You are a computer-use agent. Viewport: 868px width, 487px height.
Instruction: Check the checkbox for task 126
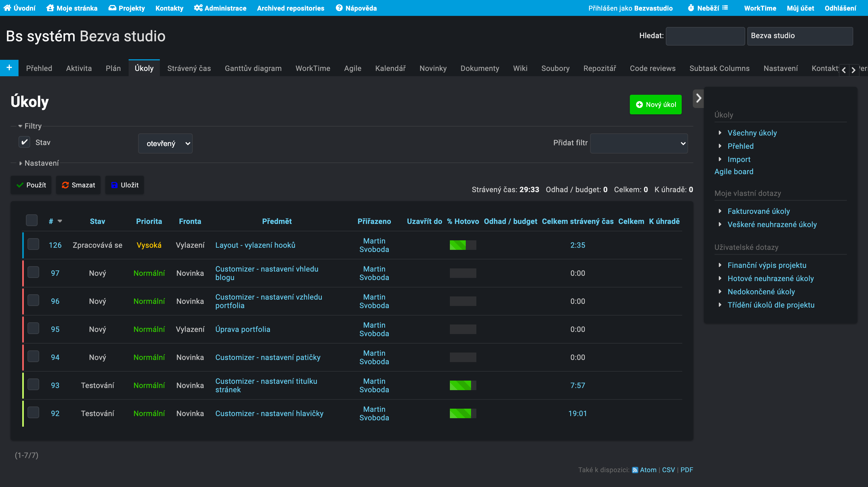[x=33, y=244]
